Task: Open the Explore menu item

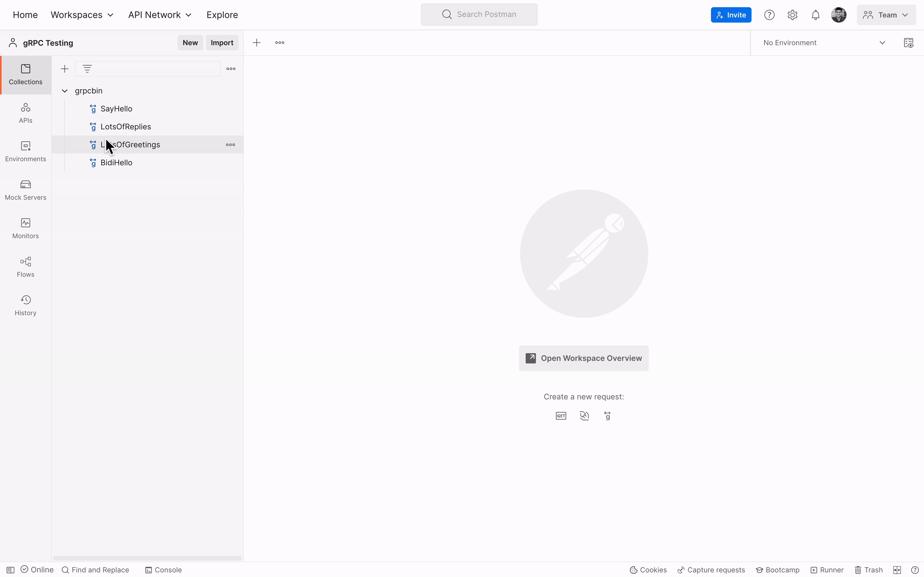Action: click(222, 15)
